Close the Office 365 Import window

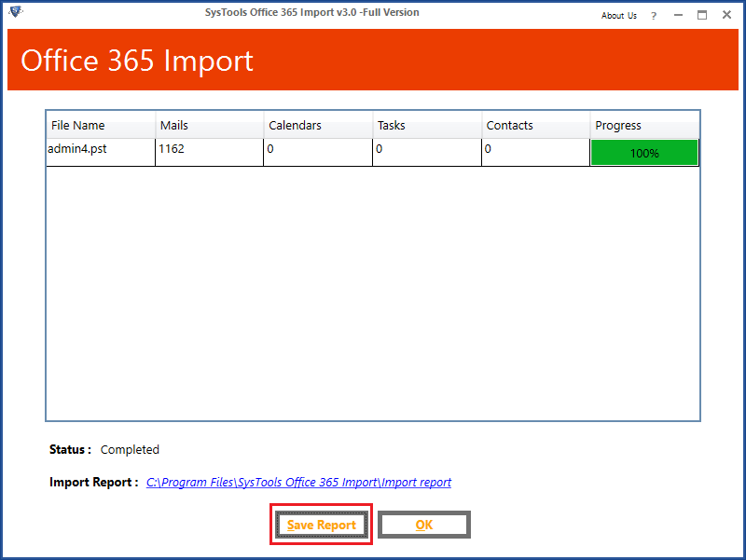coord(726,15)
